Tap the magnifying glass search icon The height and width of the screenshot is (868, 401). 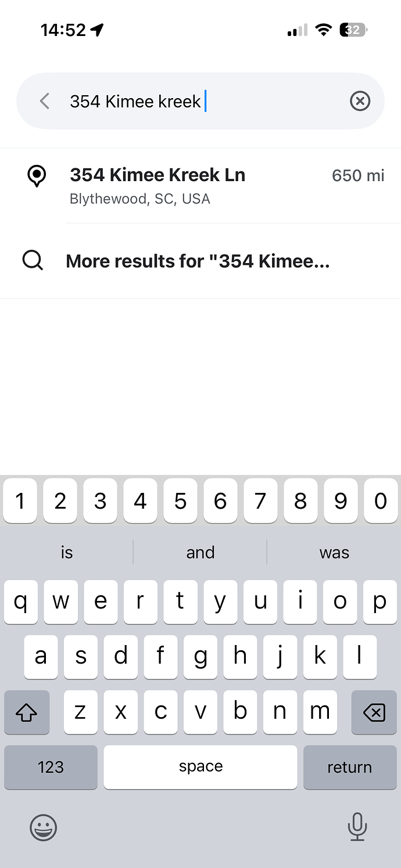tap(33, 261)
